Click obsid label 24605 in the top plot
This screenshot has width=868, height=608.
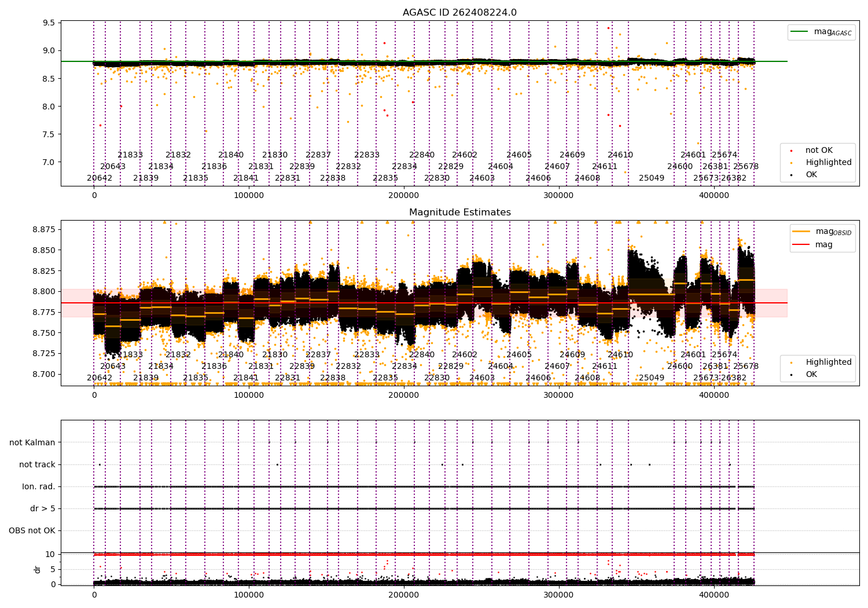(x=519, y=155)
